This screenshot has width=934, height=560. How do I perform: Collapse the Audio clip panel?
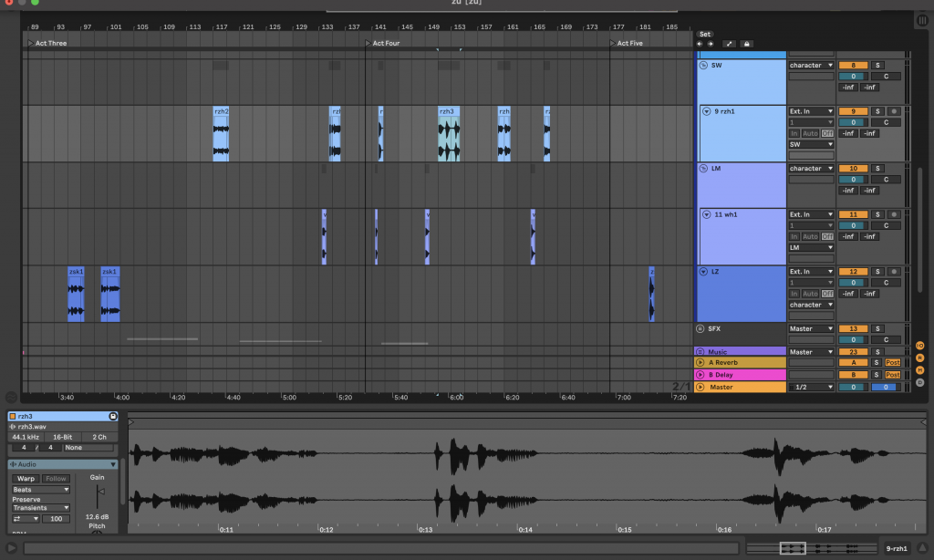point(112,464)
